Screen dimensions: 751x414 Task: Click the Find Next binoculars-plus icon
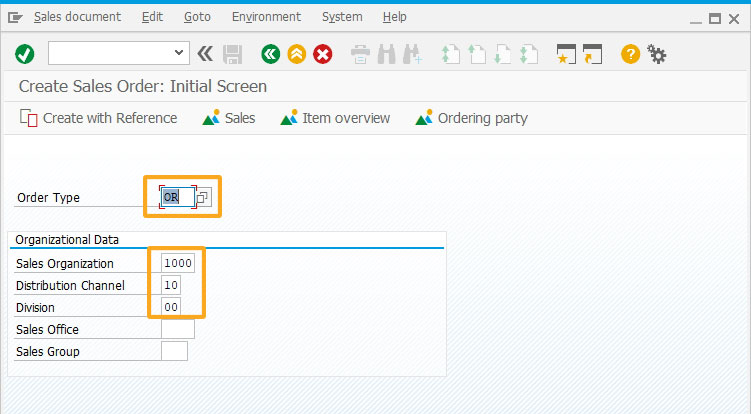click(x=412, y=54)
